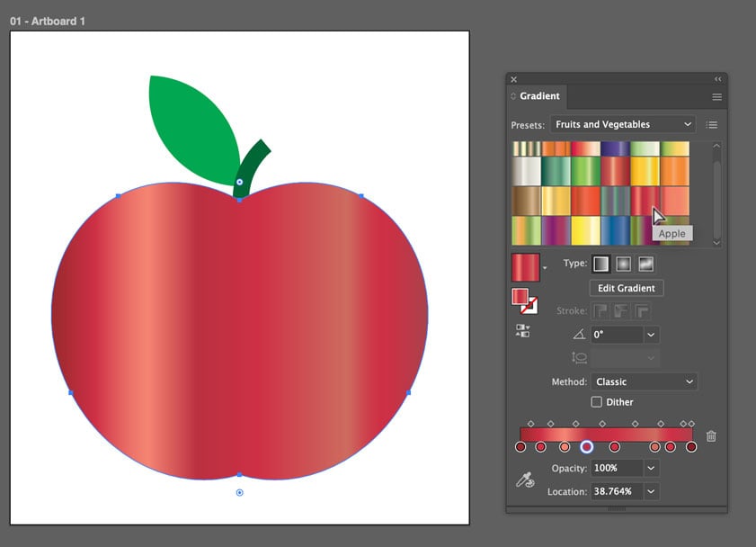Image resolution: width=756 pixels, height=547 pixels.
Task: Select the Gradient panel tab
Action: point(538,96)
